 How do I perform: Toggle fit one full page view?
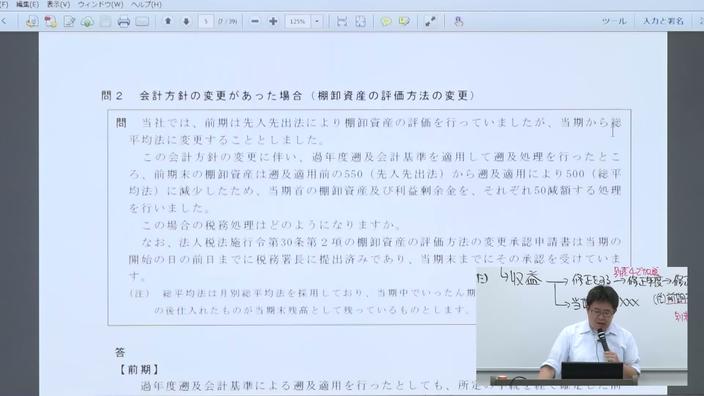point(360,21)
